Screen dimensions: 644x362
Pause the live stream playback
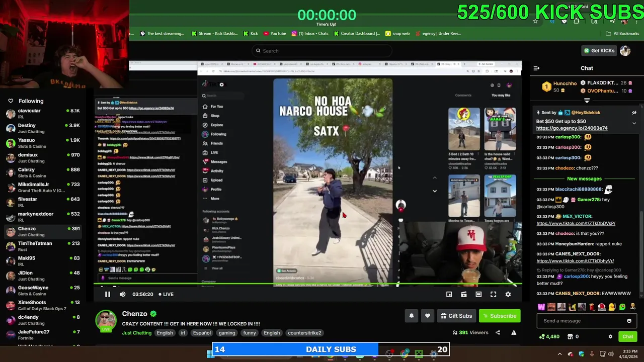point(107,294)
